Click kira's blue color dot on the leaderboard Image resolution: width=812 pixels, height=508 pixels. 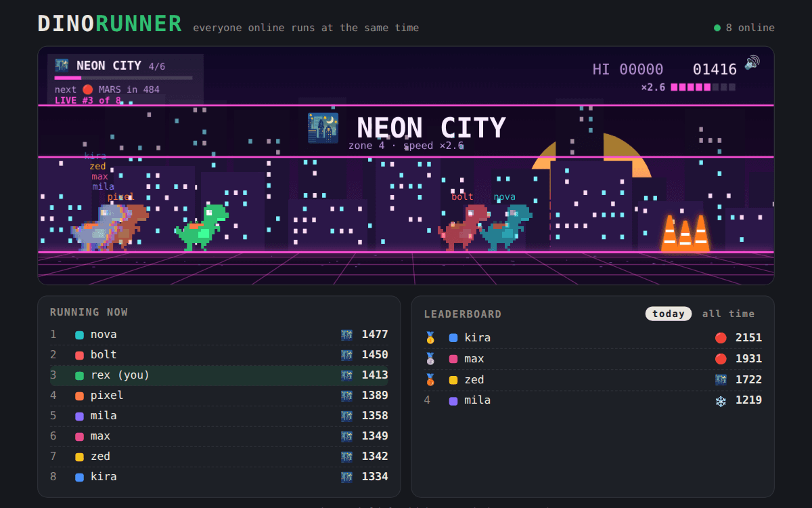pos(453,338)
